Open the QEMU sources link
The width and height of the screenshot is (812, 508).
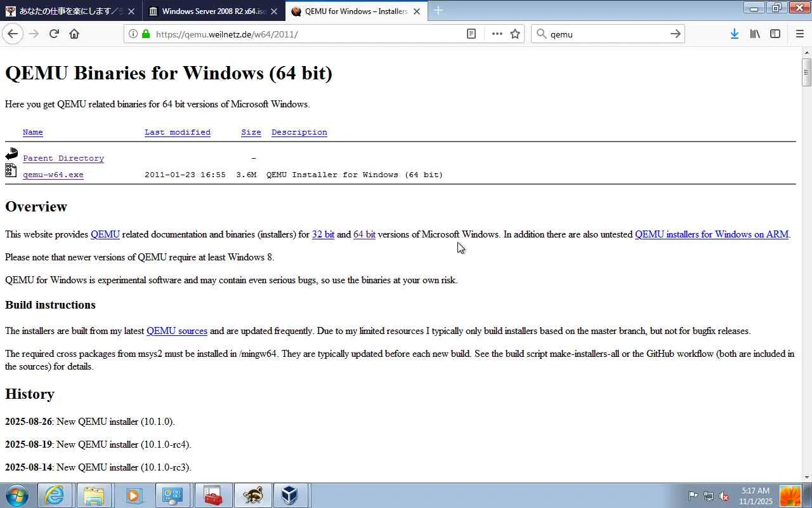coord(177,331)
